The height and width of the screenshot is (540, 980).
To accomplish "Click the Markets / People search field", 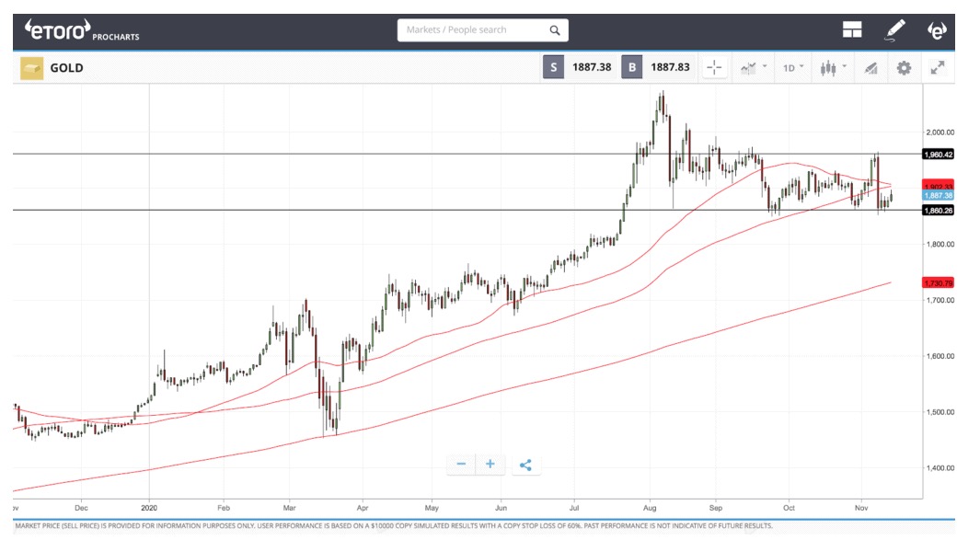I will click(473, 30).
